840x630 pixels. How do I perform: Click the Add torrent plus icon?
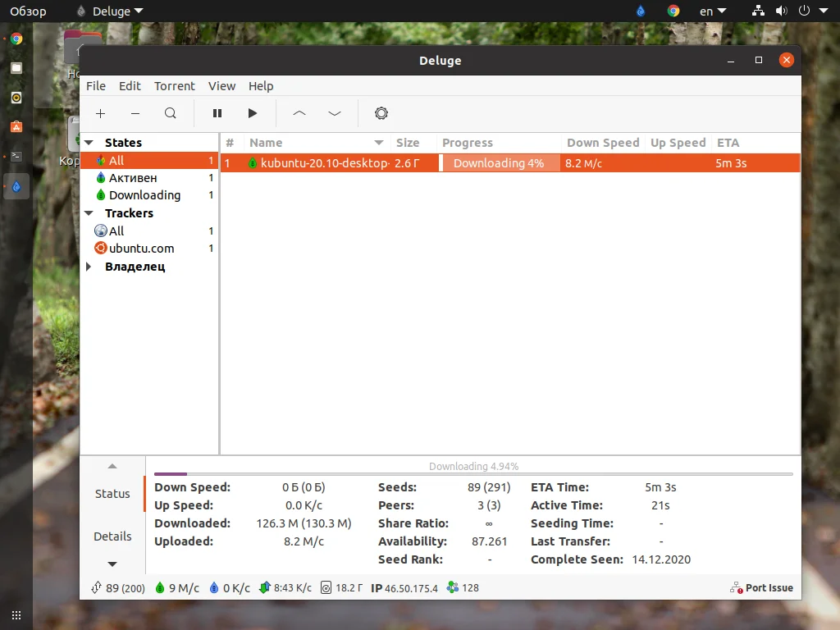pos(100,113)
